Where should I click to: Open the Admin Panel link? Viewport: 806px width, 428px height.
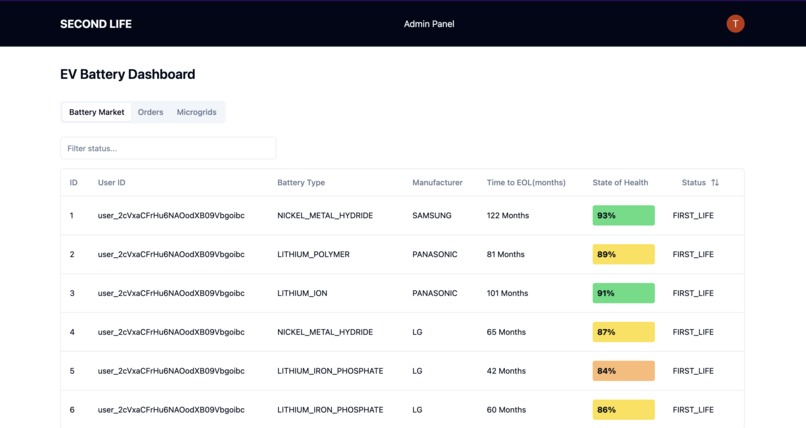click(429, 24)
